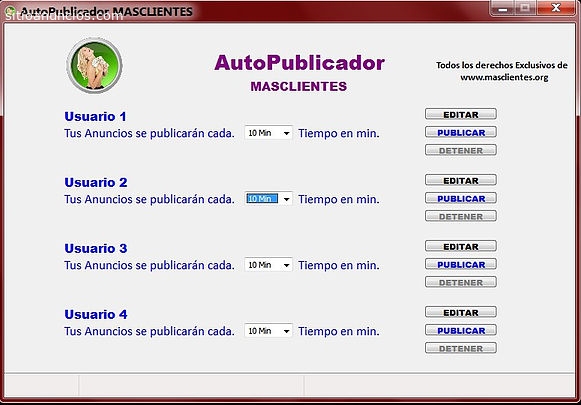Open Usuario 3 10 Min combo box
This screenshot has height=405, width=581.
click(x=268, y=265)
